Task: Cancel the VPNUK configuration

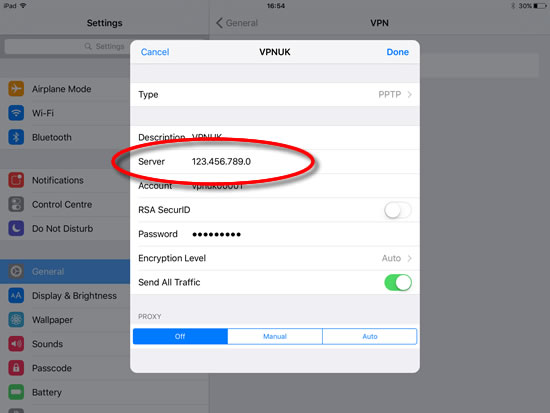Action: [155, 52]
